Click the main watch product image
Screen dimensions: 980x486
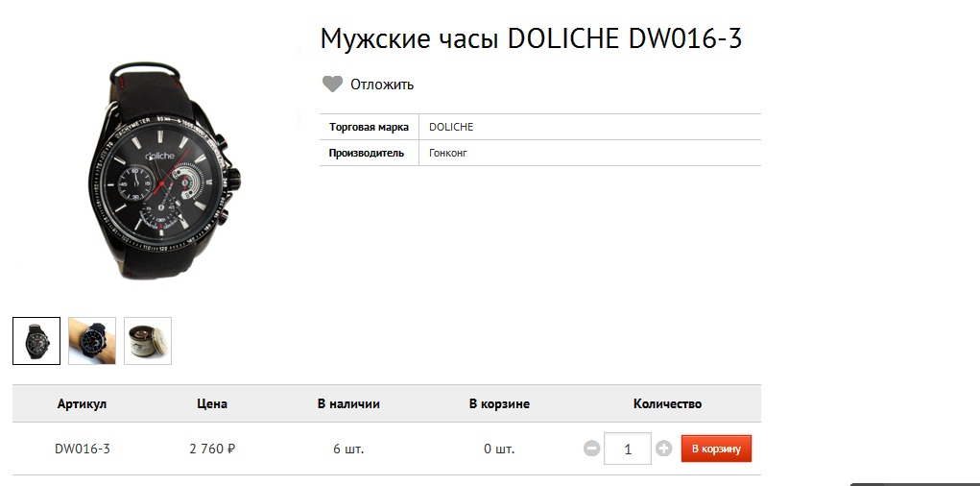164,170
